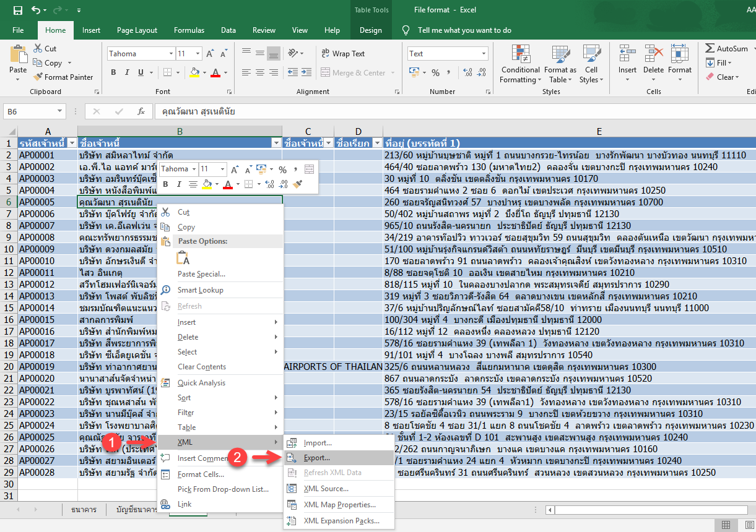The width and height of the screenshot is (756, 532).
Task: Switch to the Insert ribbon tab
Action: (x=91, y=30)
